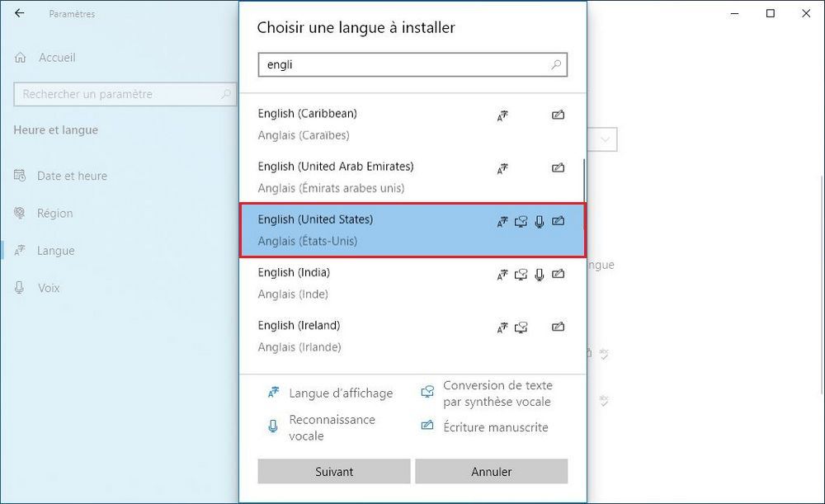Click the handwriting icon for English (Caribbean)
Image resolution: width=825 pixels, height=504 pixels.
[x=558, y=115]
